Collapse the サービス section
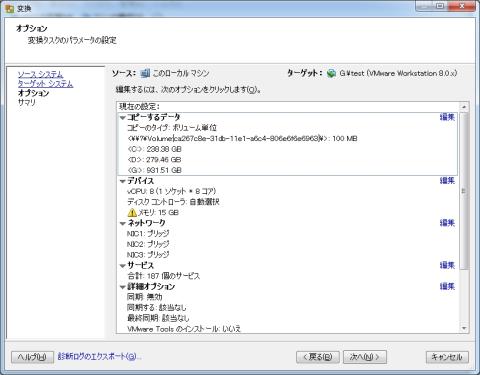 click(123, 266)
